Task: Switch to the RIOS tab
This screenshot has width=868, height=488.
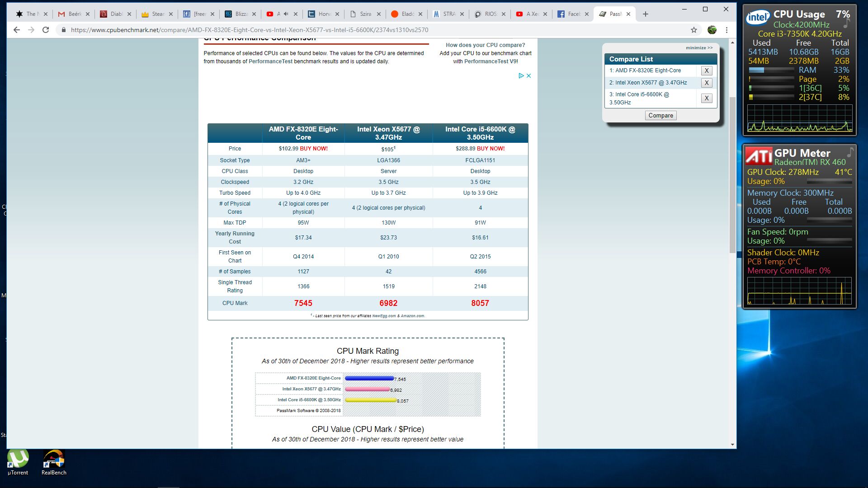Action: (x=491, y=14)
